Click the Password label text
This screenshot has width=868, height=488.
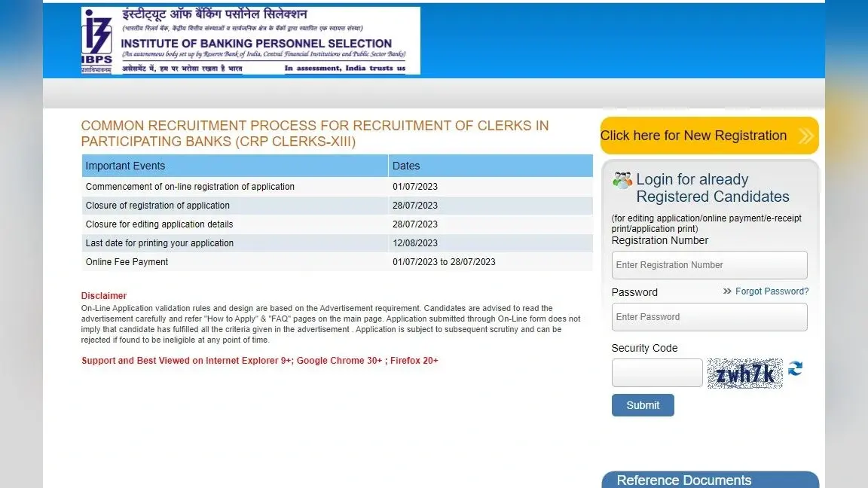634,292
